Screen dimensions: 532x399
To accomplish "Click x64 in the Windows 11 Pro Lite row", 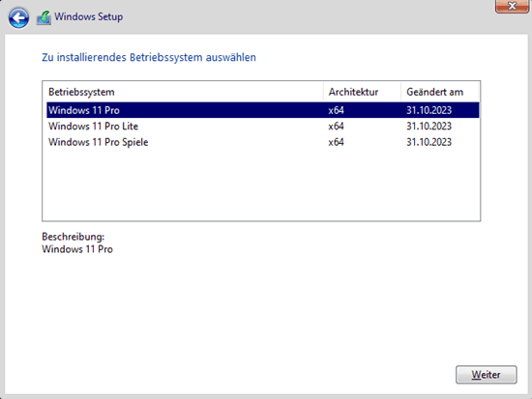I will [336, 127].
